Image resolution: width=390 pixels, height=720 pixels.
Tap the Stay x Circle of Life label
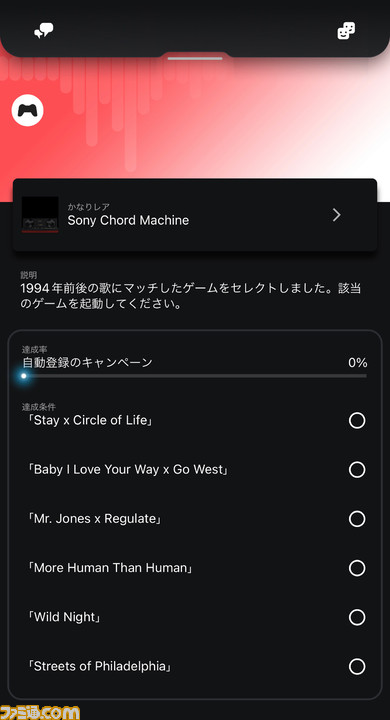[x=90, y=420]
